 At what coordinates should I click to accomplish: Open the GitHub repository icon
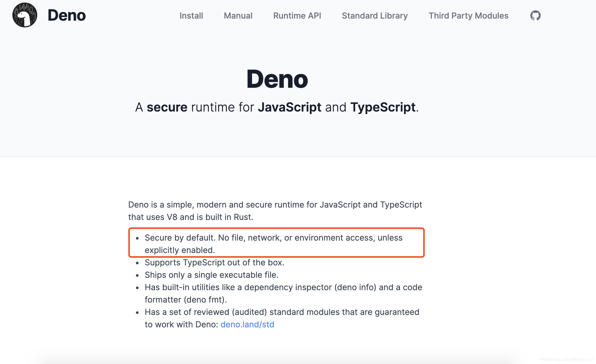coord(535,15)
